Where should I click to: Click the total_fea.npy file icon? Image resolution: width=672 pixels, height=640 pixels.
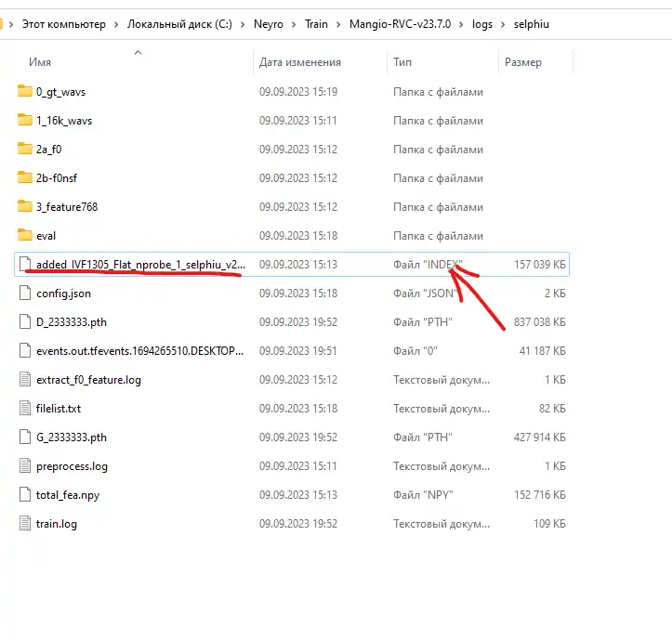[x=25, y=494]
